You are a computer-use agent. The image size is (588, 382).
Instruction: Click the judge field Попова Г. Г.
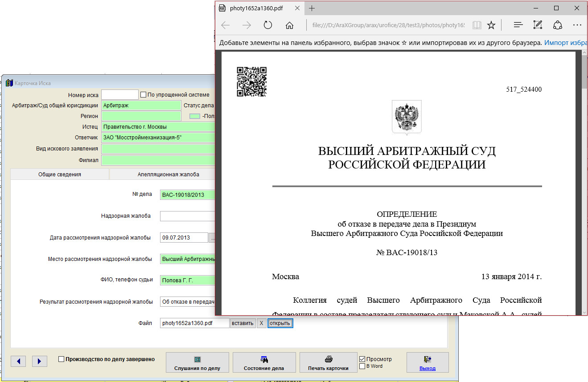[188, 280]
